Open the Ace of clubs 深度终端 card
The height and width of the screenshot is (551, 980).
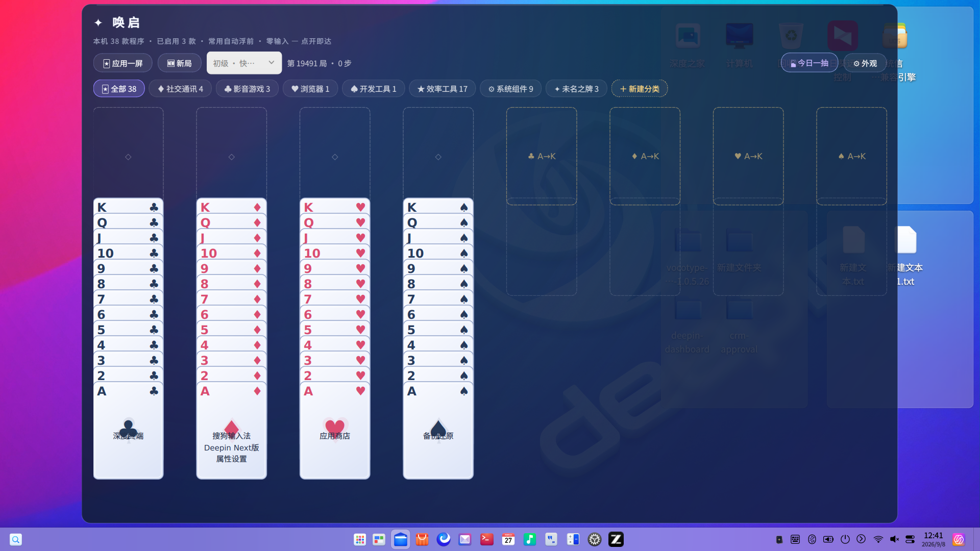coord(128,431)
